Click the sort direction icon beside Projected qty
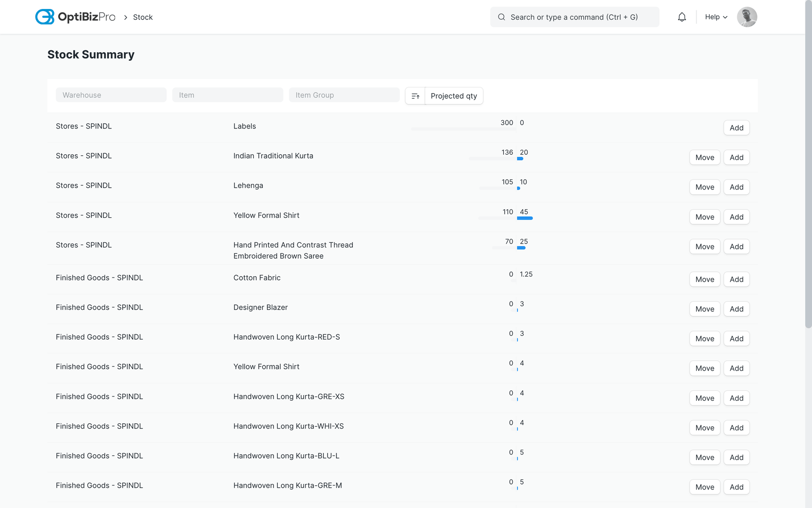The width and height of the screenshot is (812, 508). pos(415,95)
